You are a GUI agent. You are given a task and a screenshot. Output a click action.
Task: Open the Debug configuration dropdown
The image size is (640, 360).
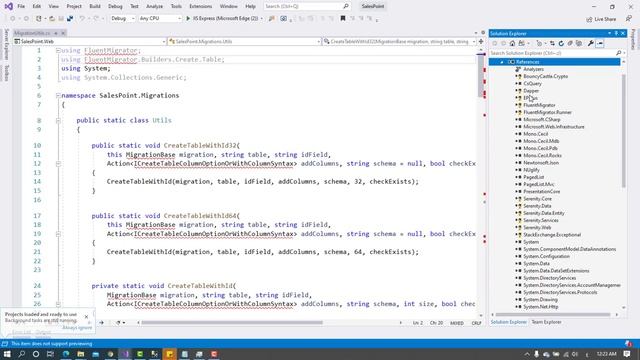[122, 18]
